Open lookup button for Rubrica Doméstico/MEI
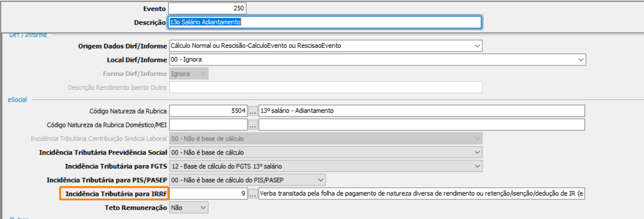This screenshot has width=644, height=219. point(253,125)
